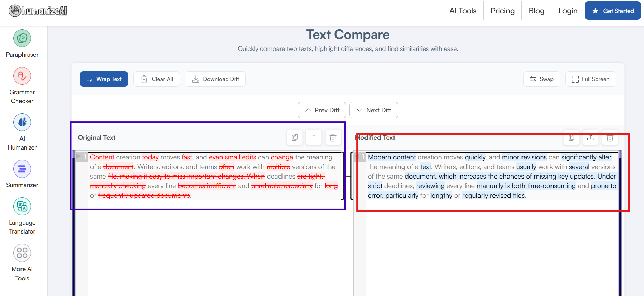Screen dimensions: 644x296
Task: Collapse line 1 arrow in Original Text
Action: pyautogui.click(x=78, y=157)
